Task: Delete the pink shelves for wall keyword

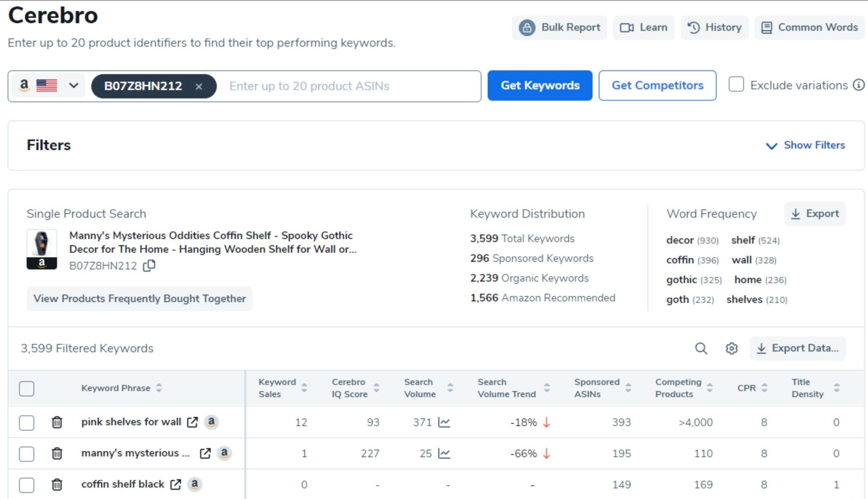Action: [57, 422]
